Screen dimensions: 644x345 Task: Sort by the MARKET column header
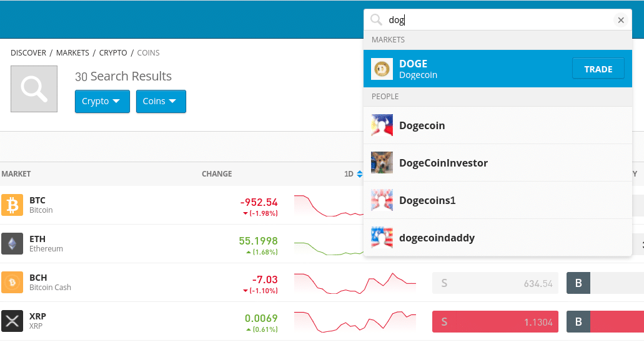(16, 174)
